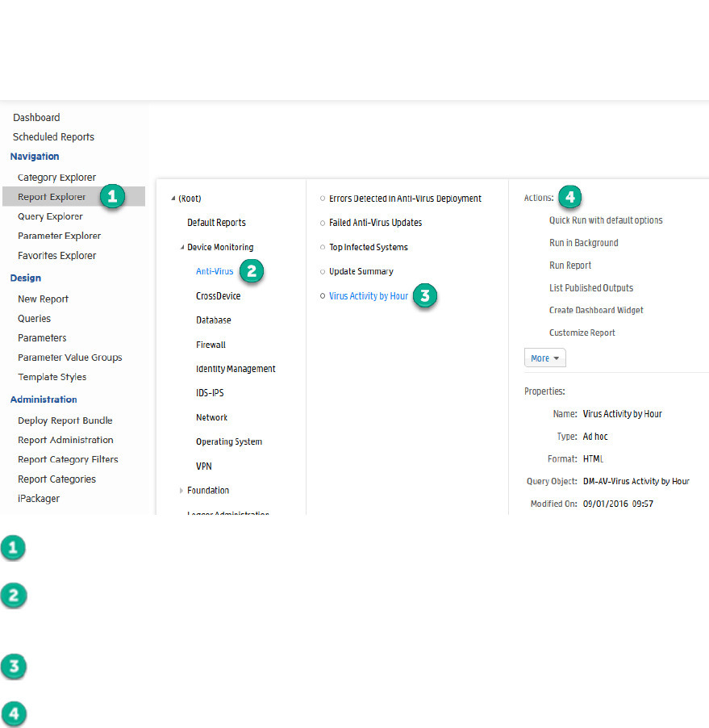Click the green callout badge beside Actions
Viewport: 709px width, 728px height.
(570, 196)
